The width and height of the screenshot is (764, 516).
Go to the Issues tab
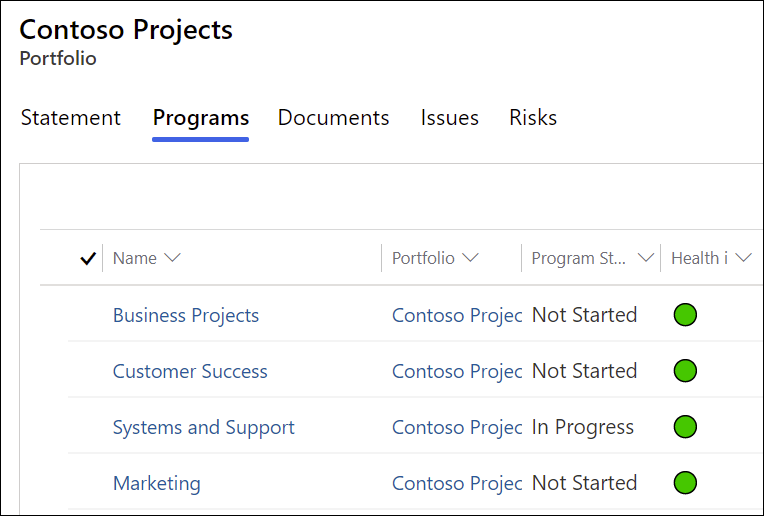pos(449,118)
